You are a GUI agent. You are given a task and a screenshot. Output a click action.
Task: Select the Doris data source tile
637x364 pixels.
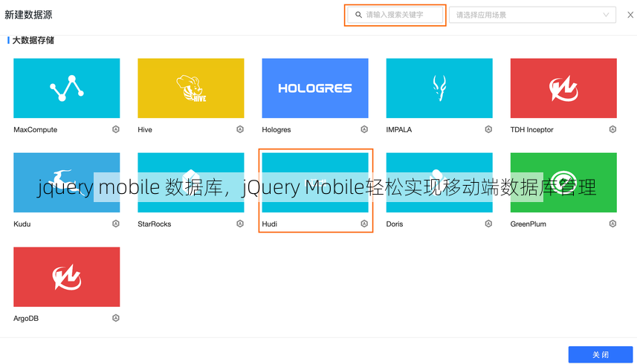click(x=439, y=183)
